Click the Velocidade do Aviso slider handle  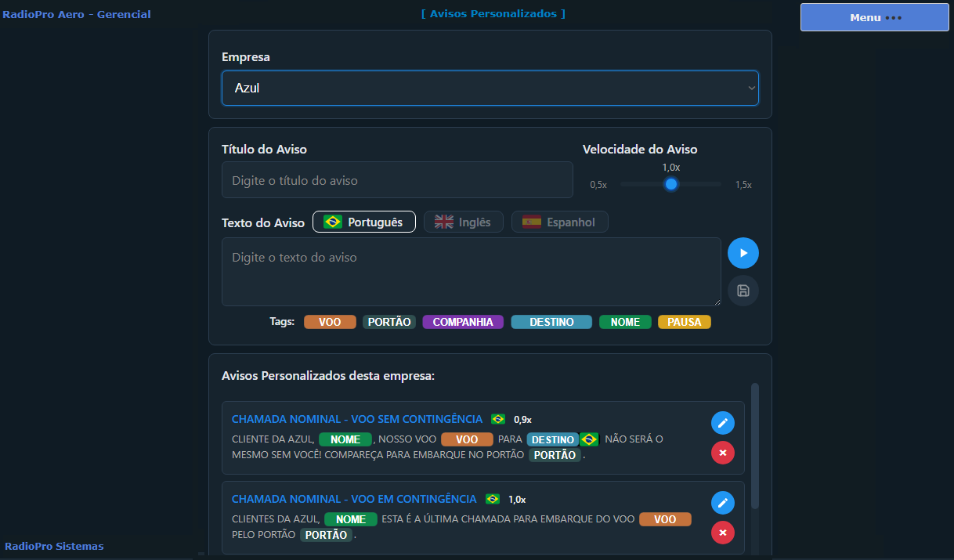(x=670, y=184)
